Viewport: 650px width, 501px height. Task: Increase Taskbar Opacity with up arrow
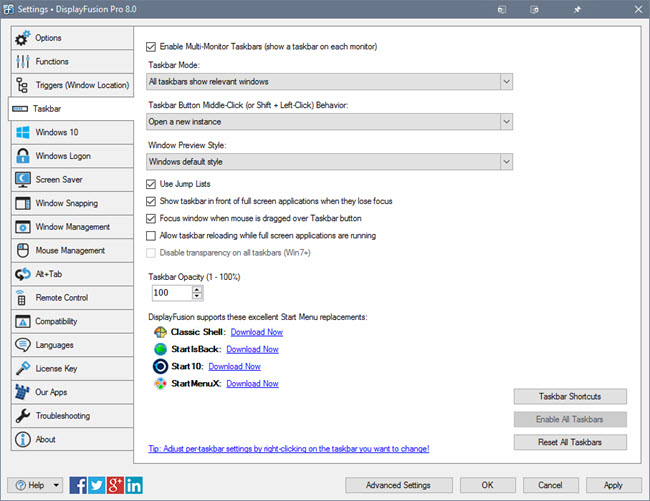coord(197,290)
